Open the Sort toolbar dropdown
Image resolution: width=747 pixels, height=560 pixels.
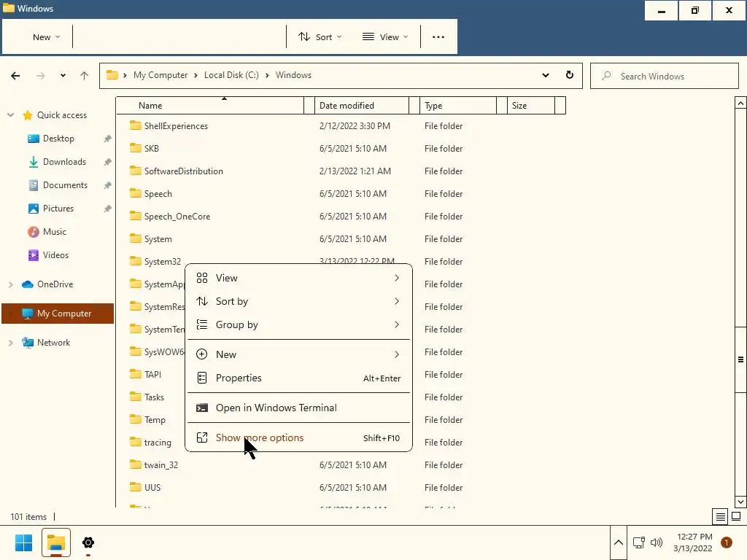click(x=320, y=36)
